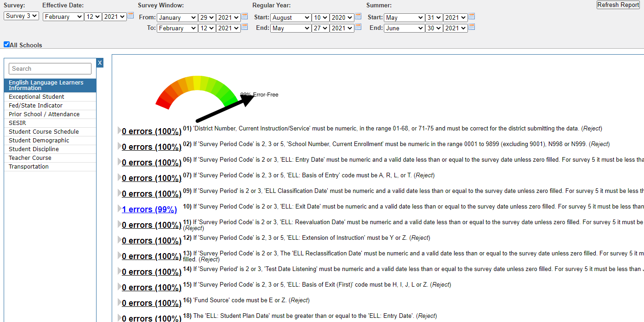Open Survey Window To month dropdown

(x=177, y=28)
